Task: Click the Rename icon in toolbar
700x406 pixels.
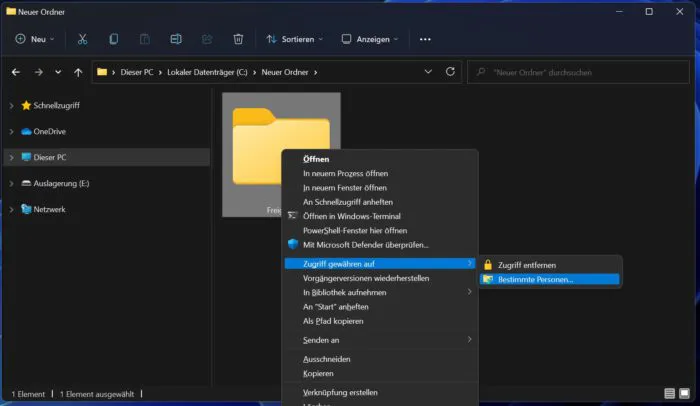Action: tap(176, 39)
